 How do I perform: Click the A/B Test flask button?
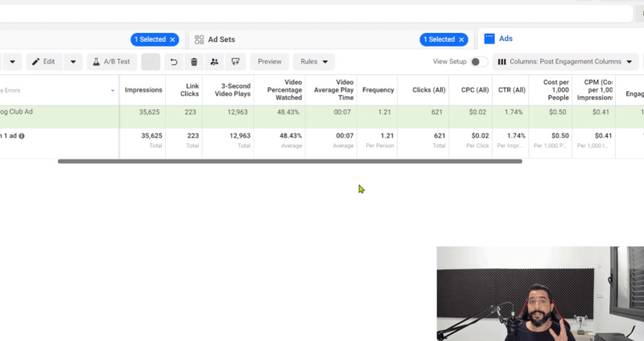(112, 62)
